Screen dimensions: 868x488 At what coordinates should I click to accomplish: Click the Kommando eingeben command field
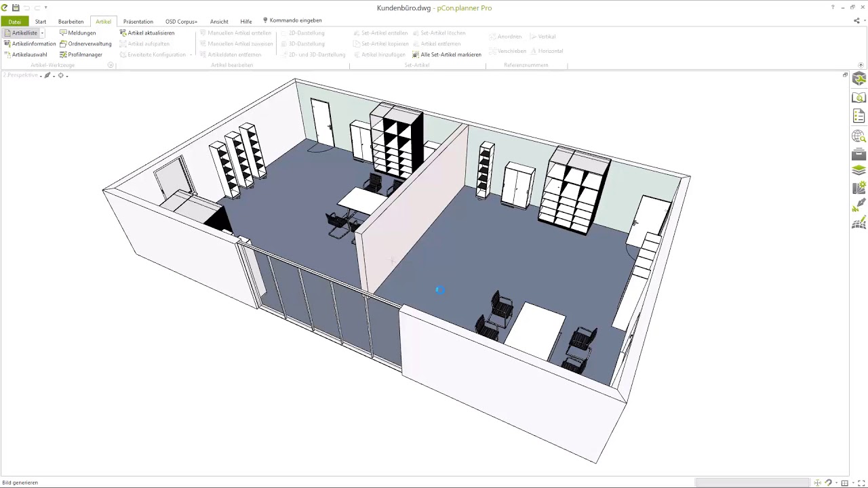point(292,20)
